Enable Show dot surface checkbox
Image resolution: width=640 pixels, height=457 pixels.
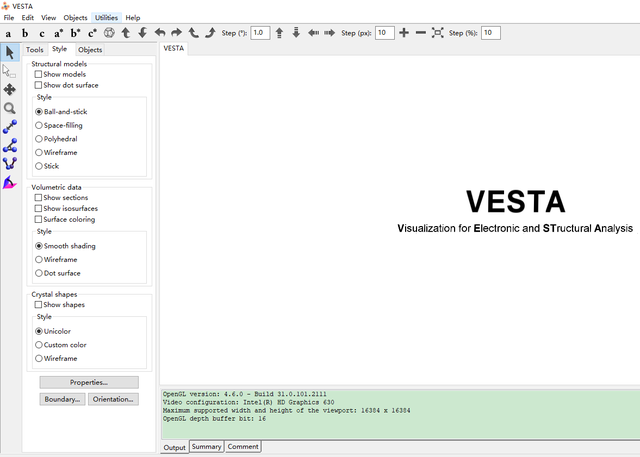tap(38, 85)
